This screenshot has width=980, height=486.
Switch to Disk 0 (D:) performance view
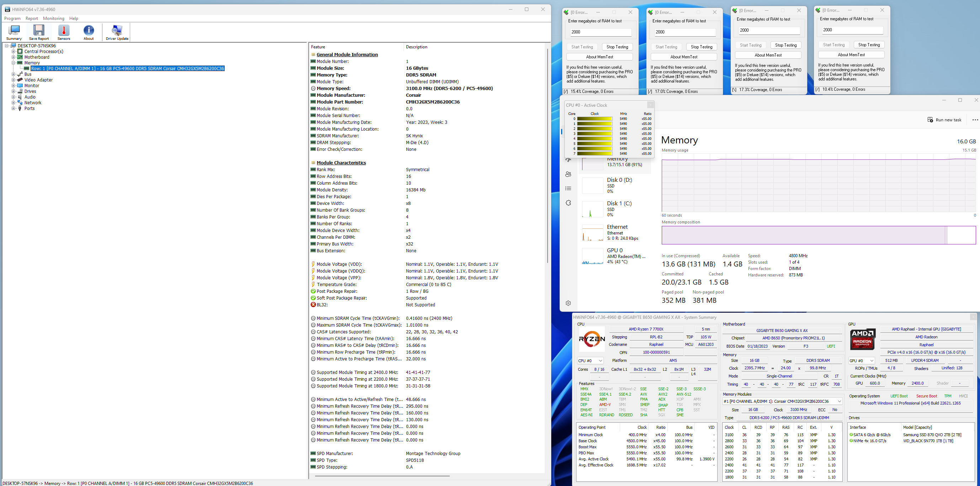[616, 185]
